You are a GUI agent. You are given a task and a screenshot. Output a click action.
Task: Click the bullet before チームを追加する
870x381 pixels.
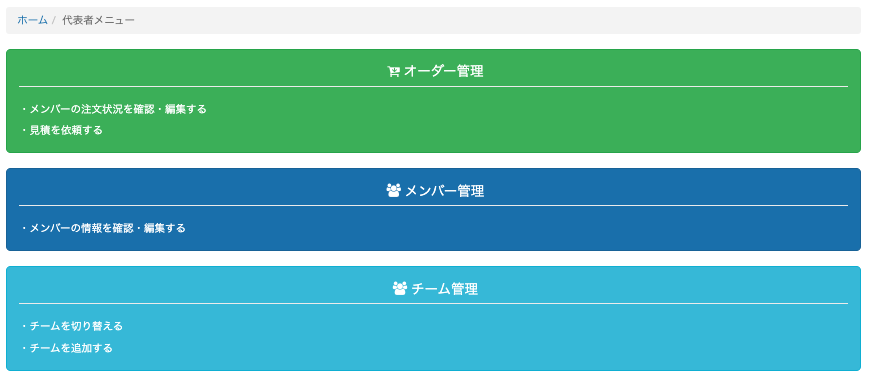[x=24, y=348]
